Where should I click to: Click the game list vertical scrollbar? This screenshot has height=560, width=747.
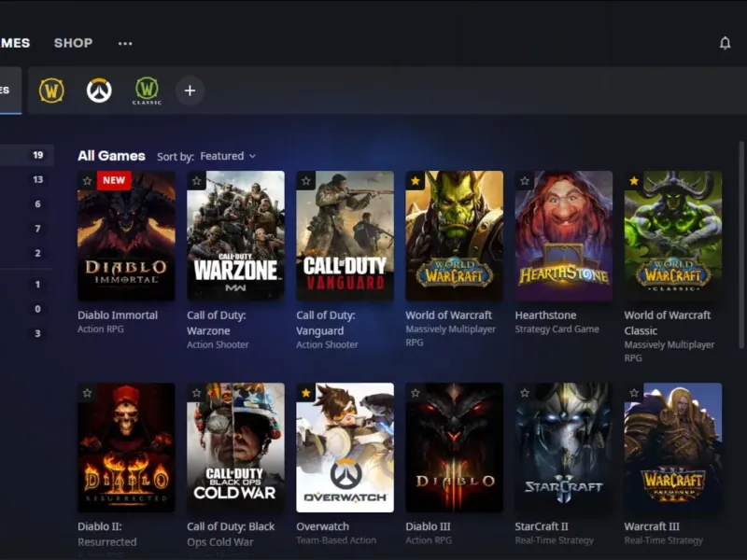tap(740, 245)
